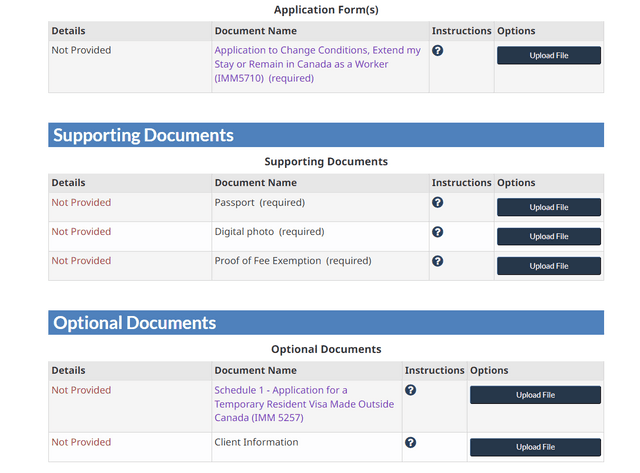
Task: View instructions icon for Schedule 1 IMM 5257
Action: click(411, 390)
